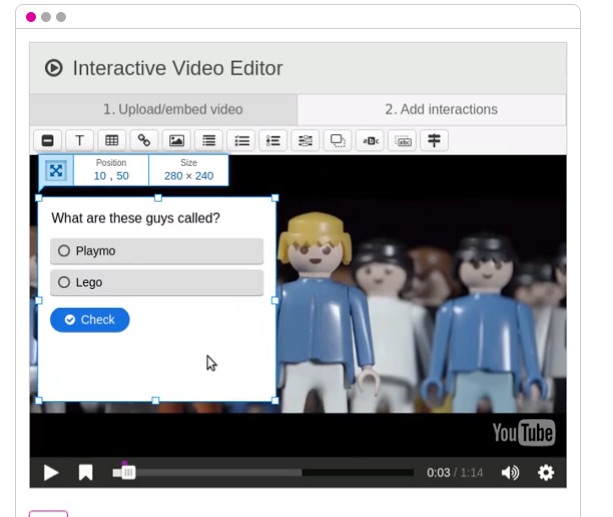The image size is (613, 517).
Task: Add an Image interaction from toolbar
Action: (x=176, y=140)
